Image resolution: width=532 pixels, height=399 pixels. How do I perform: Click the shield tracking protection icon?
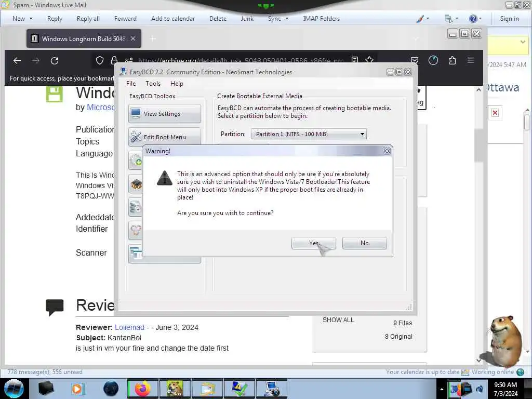(99, 60)
